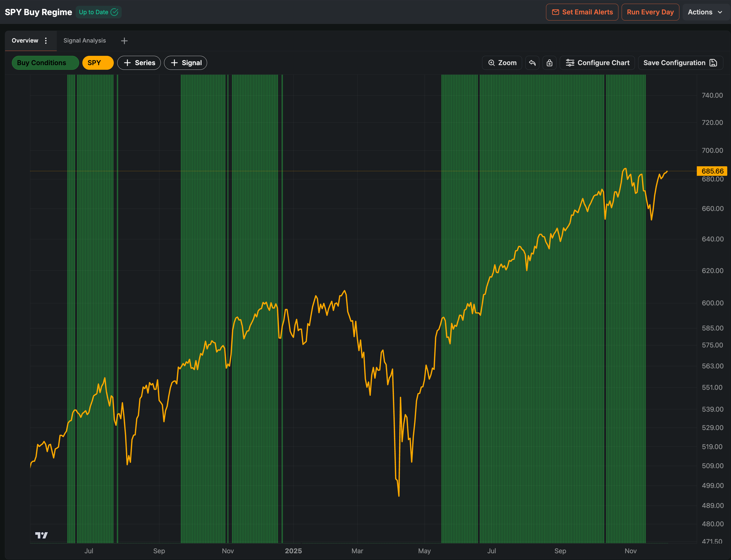Click the undo arrow icon

point(532,63)
